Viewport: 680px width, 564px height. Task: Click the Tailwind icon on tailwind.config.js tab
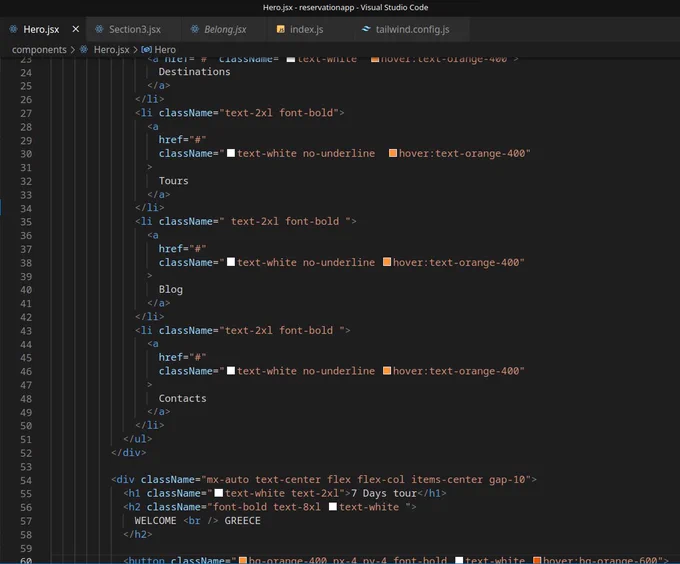point(366,29)
